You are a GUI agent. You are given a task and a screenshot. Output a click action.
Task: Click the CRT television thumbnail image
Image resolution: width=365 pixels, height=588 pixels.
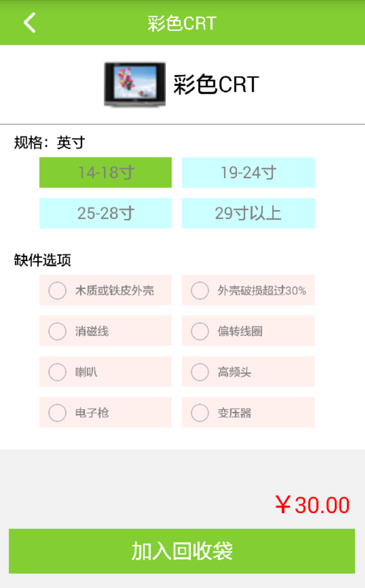(x=135, y=84)
